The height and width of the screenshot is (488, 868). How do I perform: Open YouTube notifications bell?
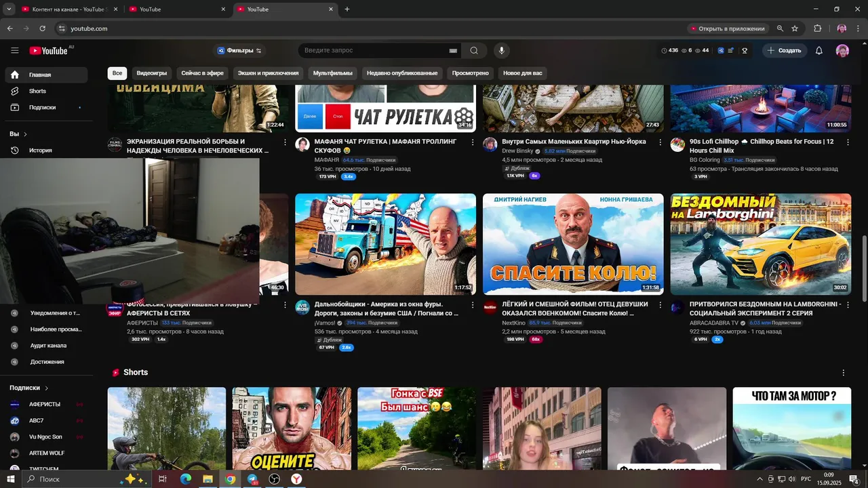pos(818,51)
